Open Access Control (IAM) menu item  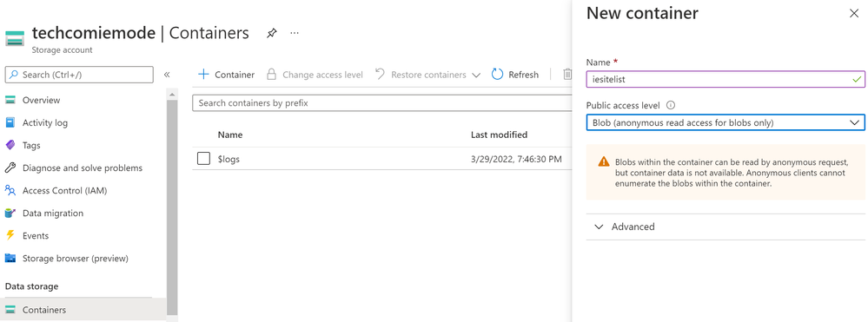coord(64,190)
